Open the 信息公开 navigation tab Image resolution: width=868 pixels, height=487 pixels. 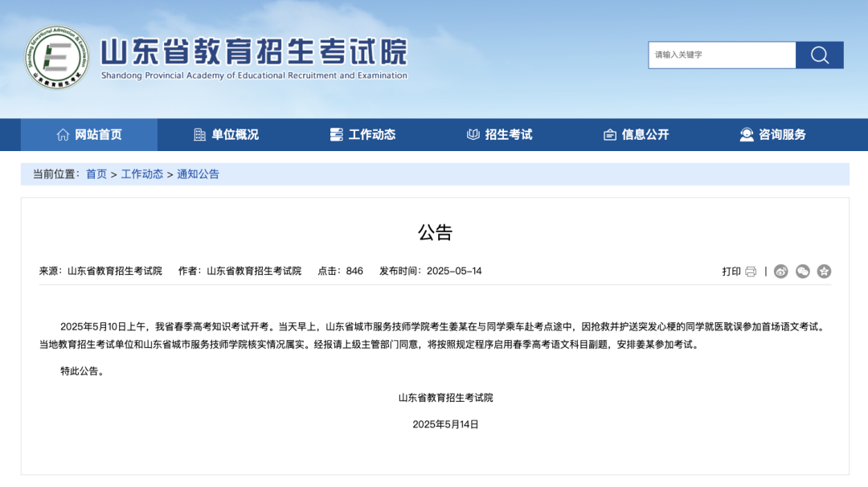point(636,134)
